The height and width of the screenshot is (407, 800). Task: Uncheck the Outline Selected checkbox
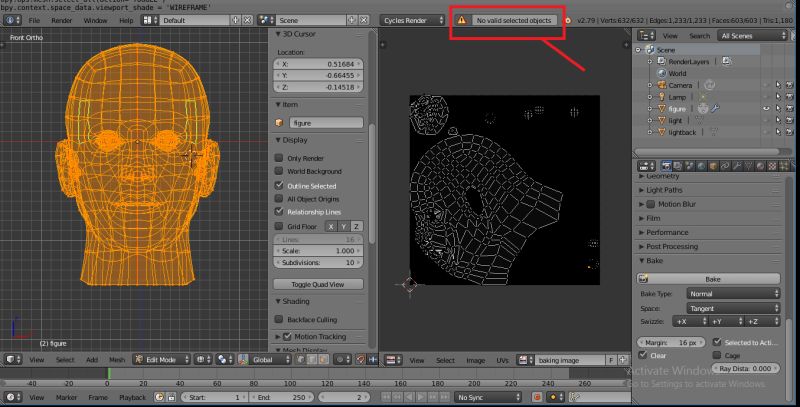(x=279, y=185)
